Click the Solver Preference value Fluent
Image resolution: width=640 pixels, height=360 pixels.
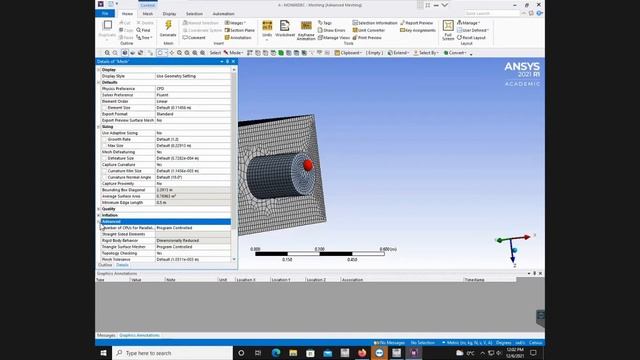[x=193, y=95]
